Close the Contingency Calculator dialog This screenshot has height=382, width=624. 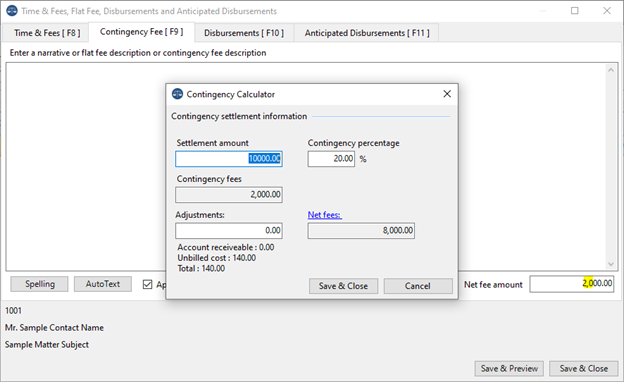pos(447,94)
